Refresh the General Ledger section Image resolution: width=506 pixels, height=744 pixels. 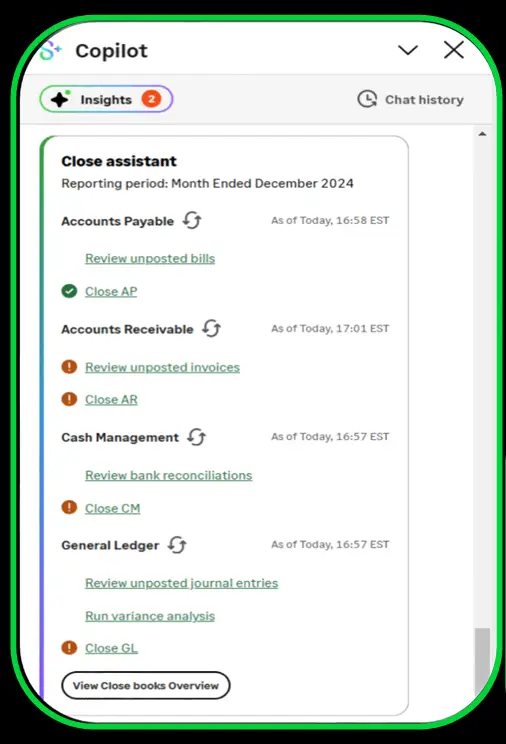(x=177, y=544)
